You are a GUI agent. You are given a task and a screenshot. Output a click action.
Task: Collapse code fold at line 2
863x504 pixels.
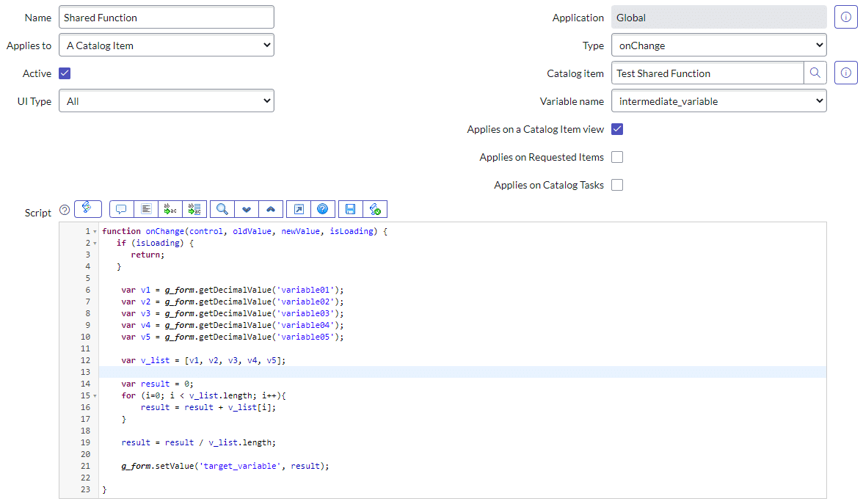coord(95,244)
